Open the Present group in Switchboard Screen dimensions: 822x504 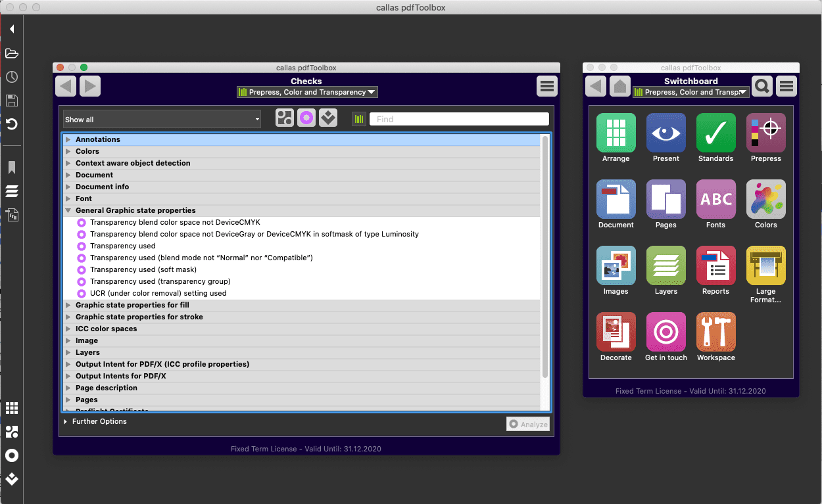[x=665, y=133]
